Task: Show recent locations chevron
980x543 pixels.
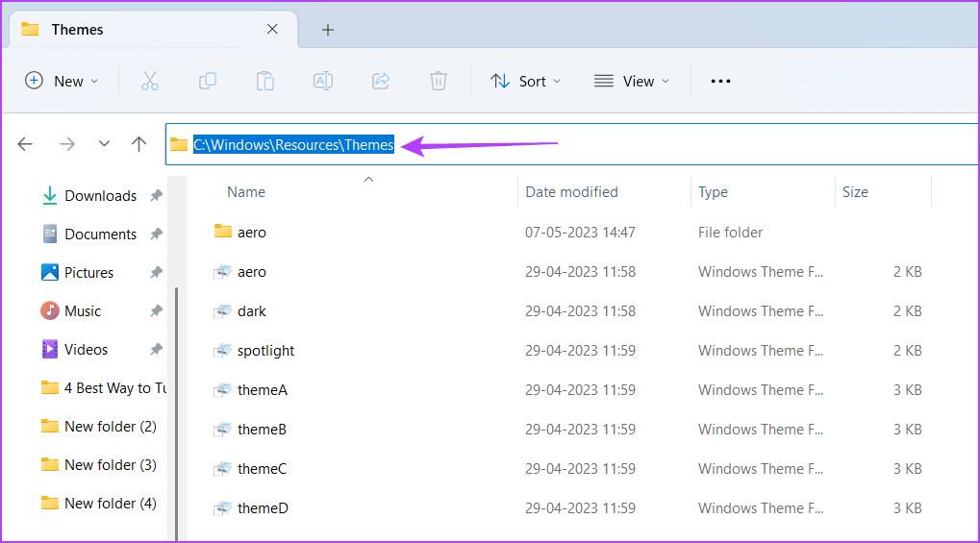Action: 104,144
